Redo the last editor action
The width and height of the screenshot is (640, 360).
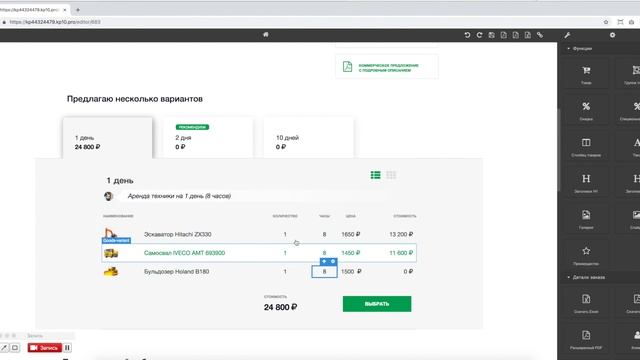tap(480, 35)
